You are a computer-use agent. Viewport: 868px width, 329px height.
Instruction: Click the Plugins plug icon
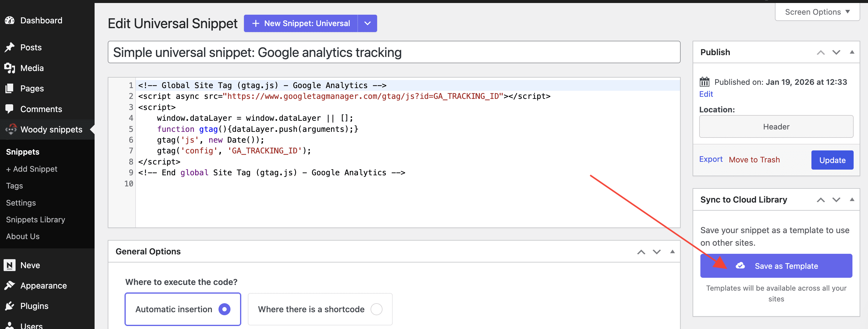pyautogui.click(x=10, y=306)
